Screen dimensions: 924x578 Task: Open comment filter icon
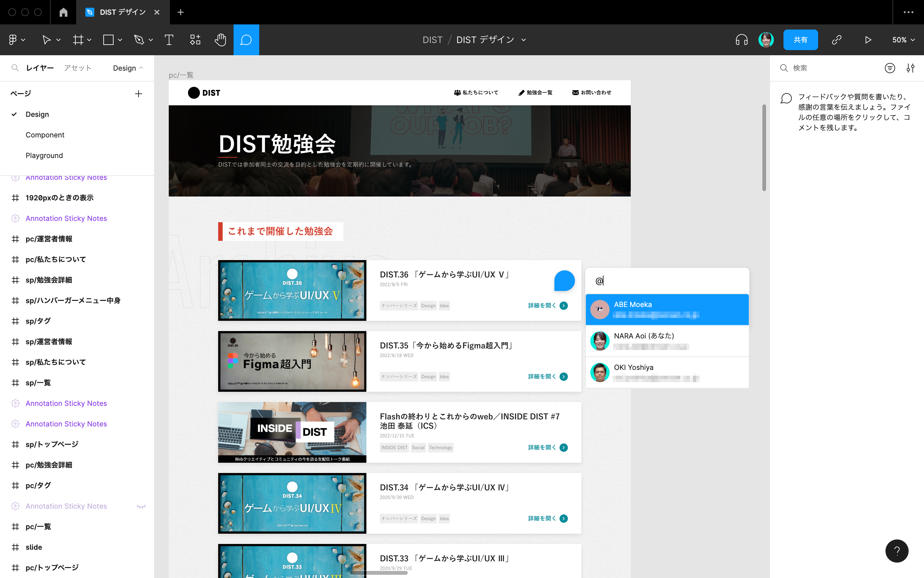coord(890,68)
